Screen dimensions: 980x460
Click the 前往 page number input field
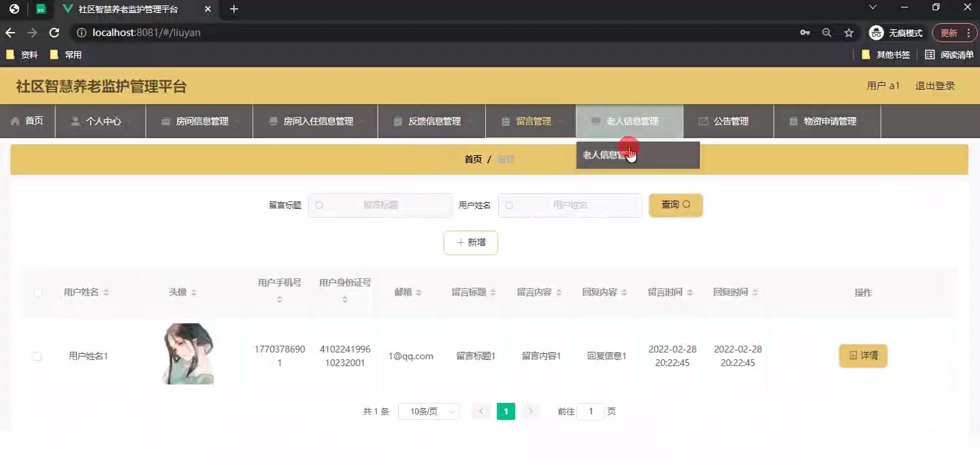pos(590,411)
